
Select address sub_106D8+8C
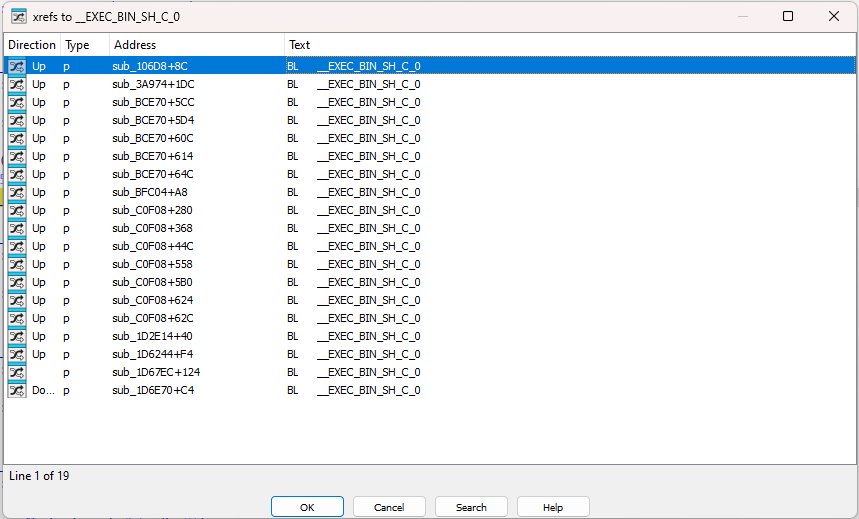tap(150, 66)
